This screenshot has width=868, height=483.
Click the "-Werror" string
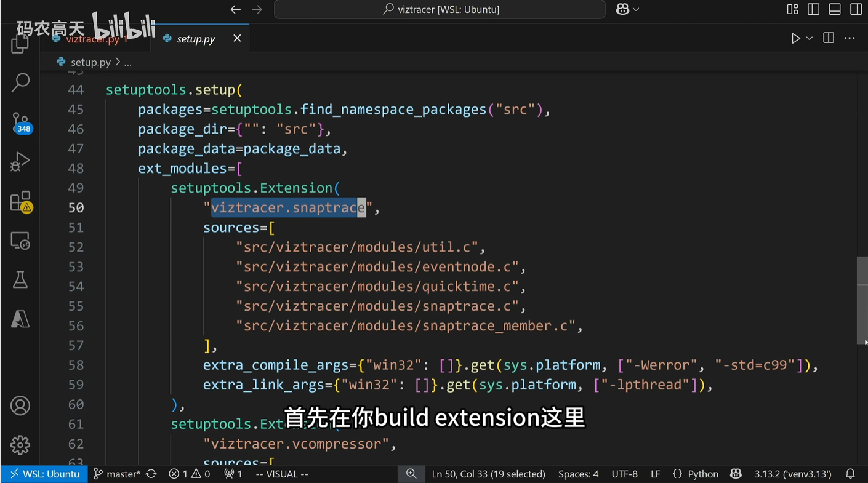(662, 365)
